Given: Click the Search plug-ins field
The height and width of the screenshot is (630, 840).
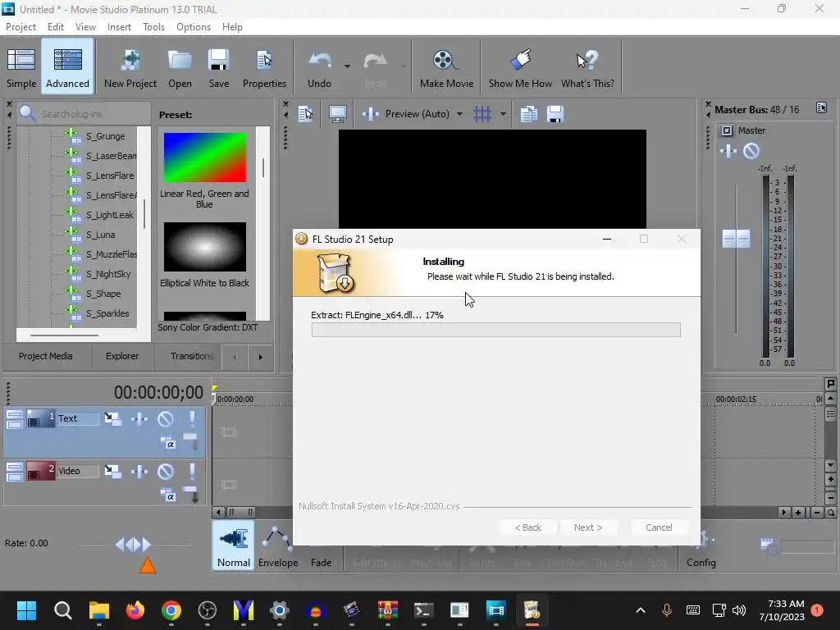Looking at the screenshot, I should click(x=83, y=113).
